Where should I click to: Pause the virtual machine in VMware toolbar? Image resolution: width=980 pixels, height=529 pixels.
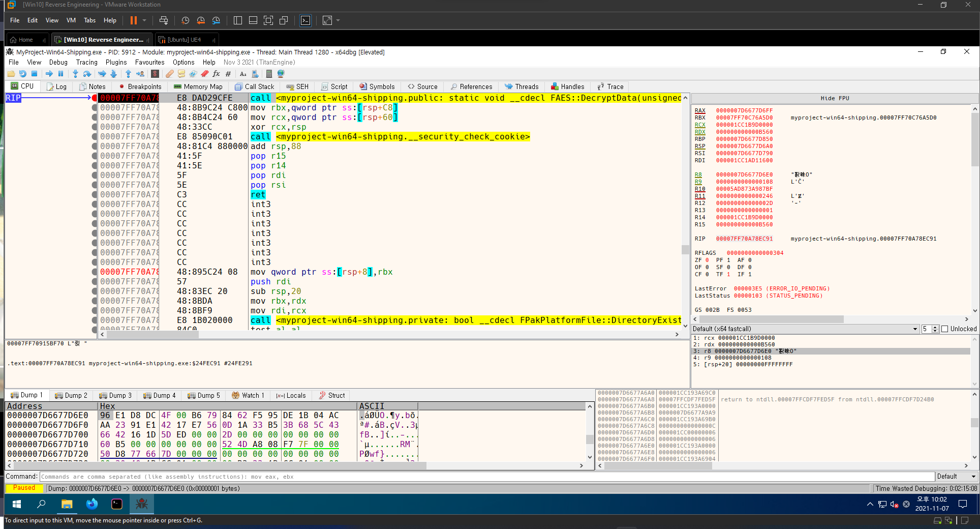(134, 20)
